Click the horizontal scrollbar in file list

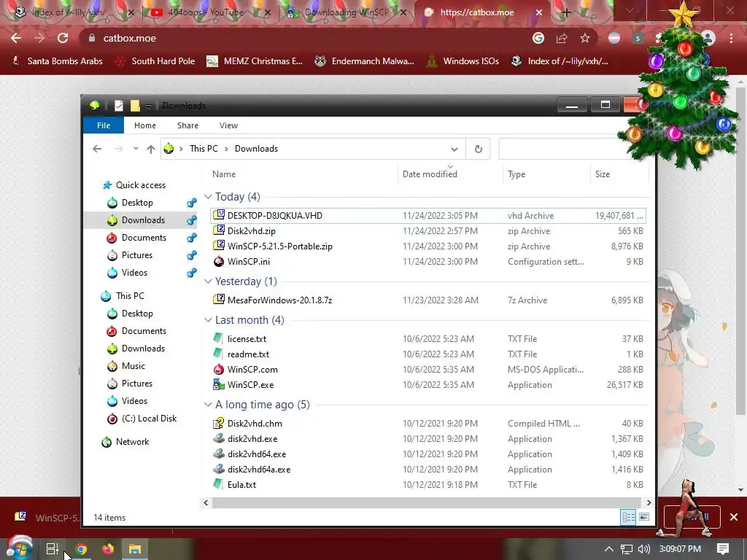click(x=425, y=503)
